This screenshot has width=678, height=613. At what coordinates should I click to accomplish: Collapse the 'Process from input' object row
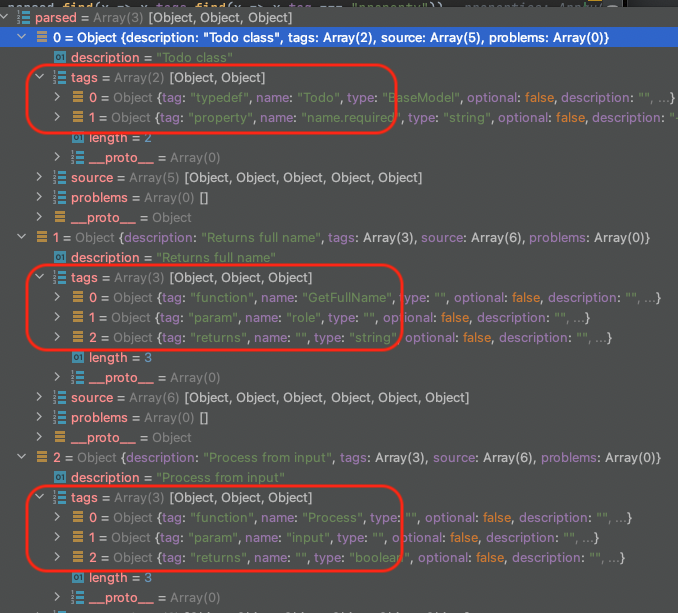[22, 457]
